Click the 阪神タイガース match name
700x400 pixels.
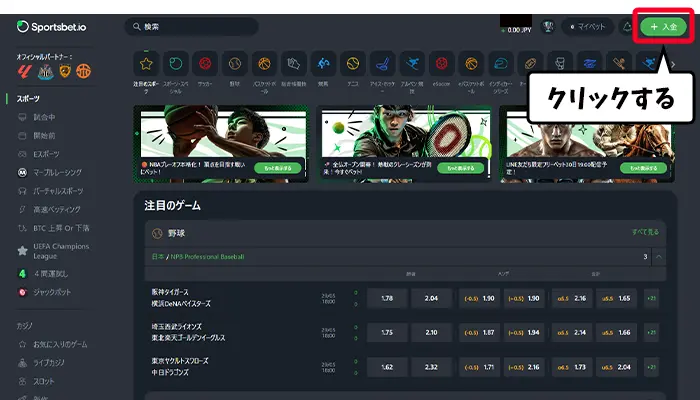[x=170, y=292]
